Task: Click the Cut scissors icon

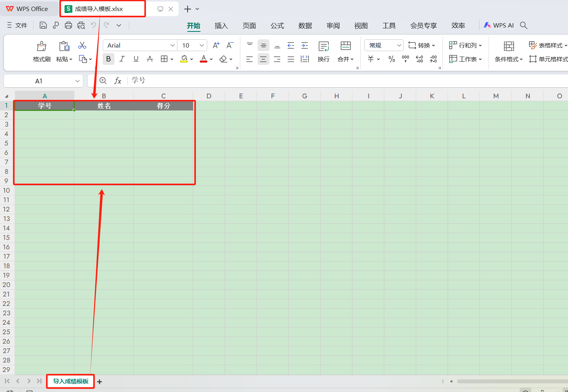Action: point(82,46)
